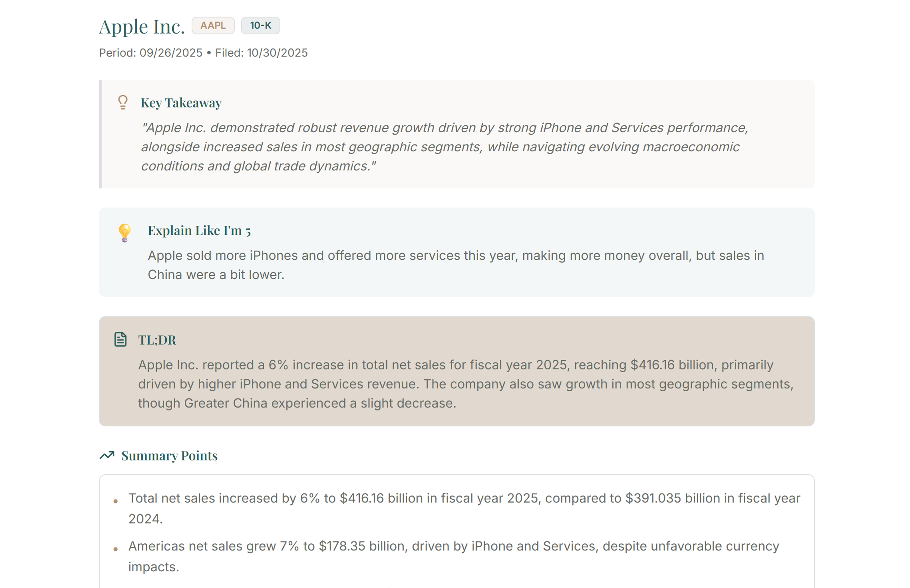
Task: Click the bullet dot before Total net sales
Action: (x=116, y=501)
